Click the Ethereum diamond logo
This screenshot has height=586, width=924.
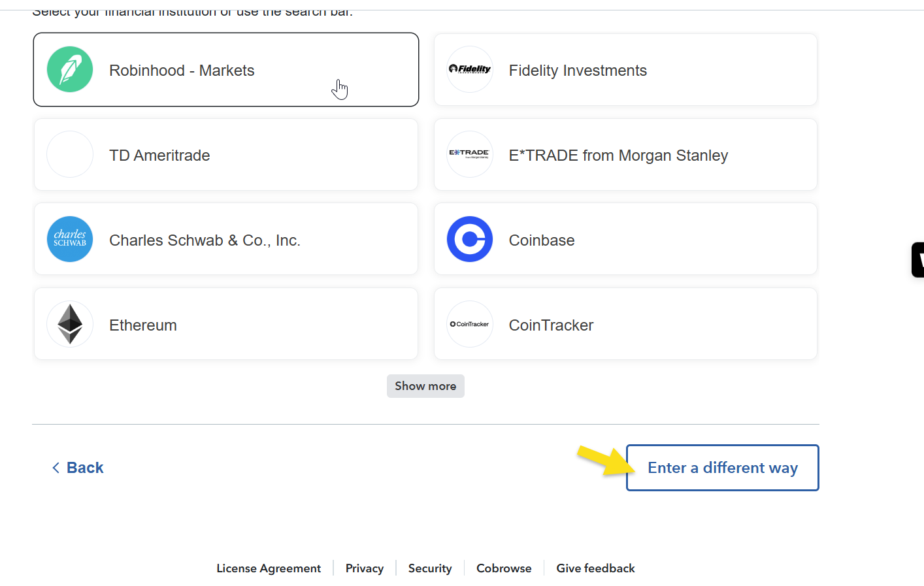click(x=70, y=324)
